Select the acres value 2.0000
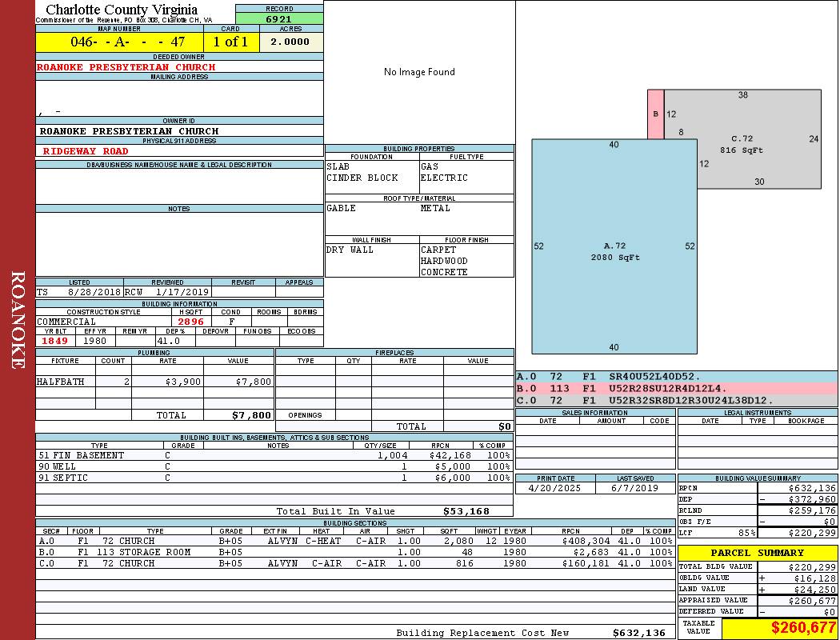The image size is (840, 640). coord(290,42)
